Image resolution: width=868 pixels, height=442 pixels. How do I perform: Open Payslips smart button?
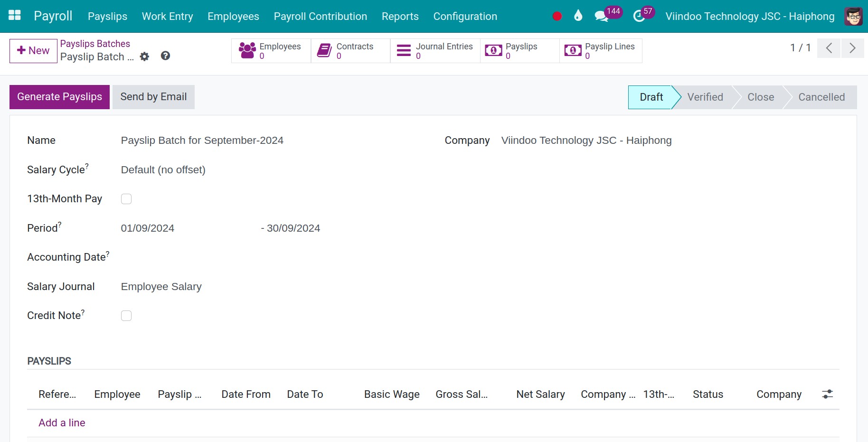(520, 51)
